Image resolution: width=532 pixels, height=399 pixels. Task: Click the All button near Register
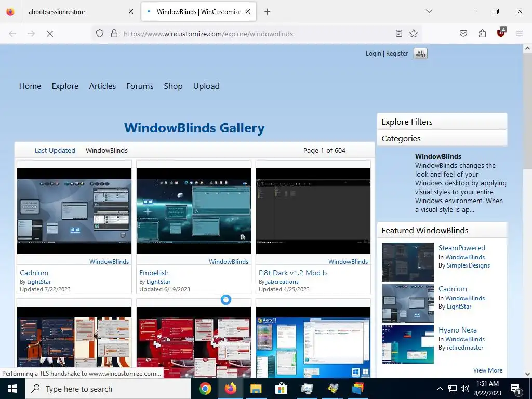point(420,54)
